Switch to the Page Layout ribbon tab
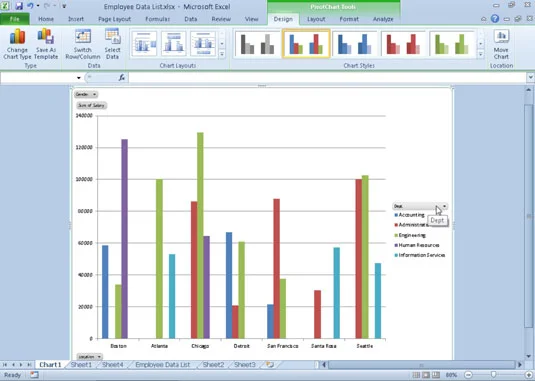 pyautogui.click(x=114, y=19)
